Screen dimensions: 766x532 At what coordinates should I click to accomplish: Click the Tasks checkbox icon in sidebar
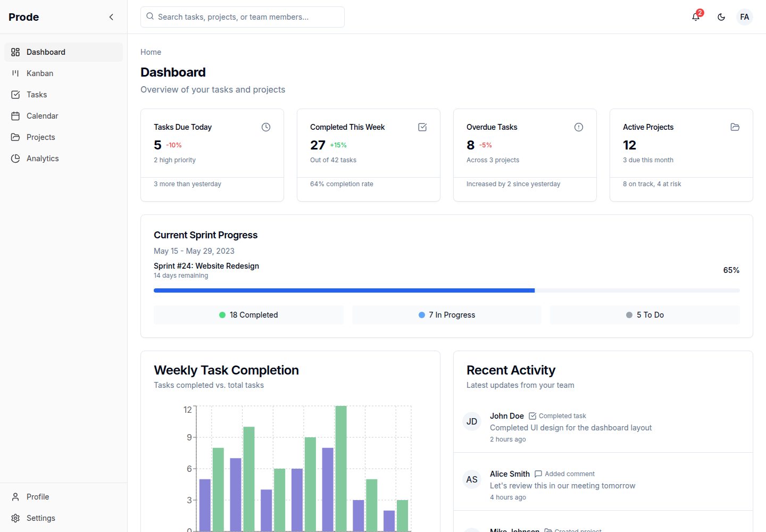[15, 95]
